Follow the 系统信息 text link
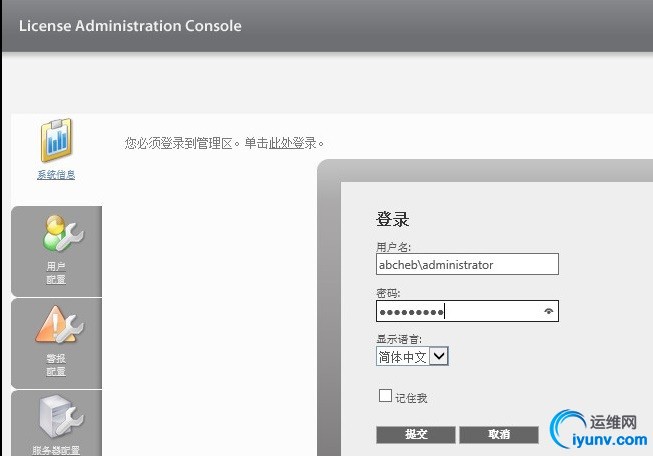The height and width of the screenshot is (456, 653). (x=56, y=175)
